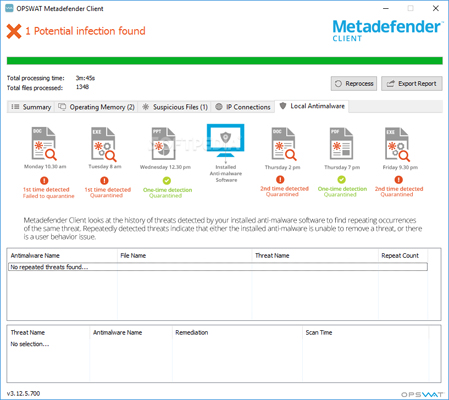Click the red alert icon under Monday 10.30 am
This screenshot has height=400, width=449.
[x=44, y=180]
